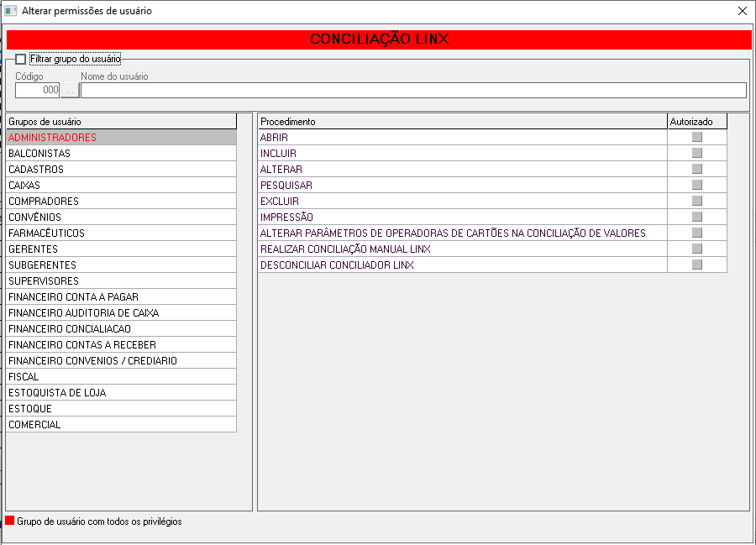Select the SUPERVISORES user group
The height and width of the screenshot is (545, 756).
(x=121, y=280)
